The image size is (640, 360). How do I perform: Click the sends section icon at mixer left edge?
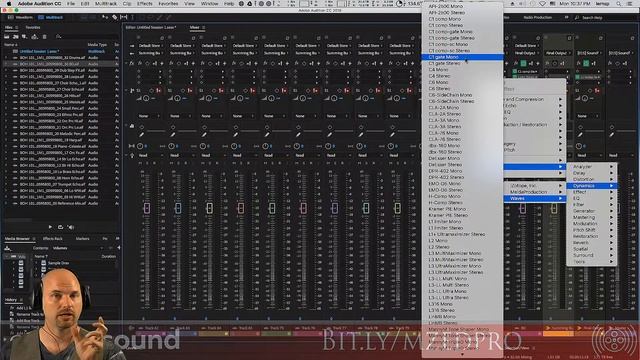click(132, 91)
